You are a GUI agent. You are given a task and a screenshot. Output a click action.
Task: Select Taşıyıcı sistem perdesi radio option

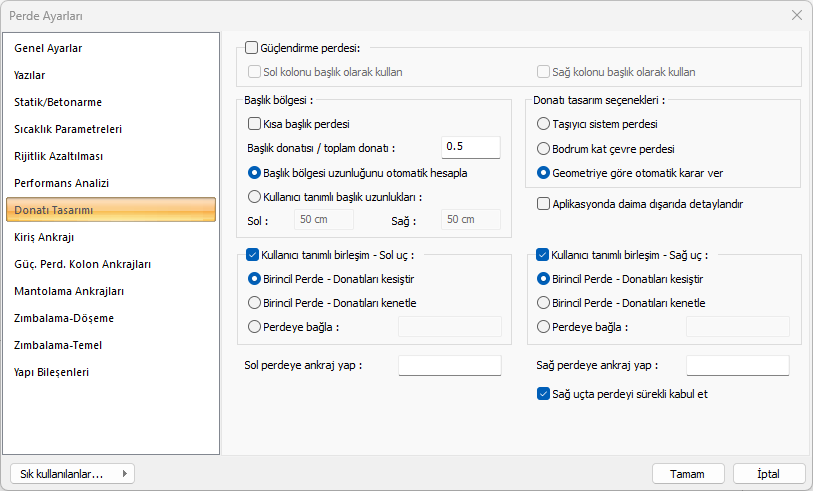coord(543,125)
